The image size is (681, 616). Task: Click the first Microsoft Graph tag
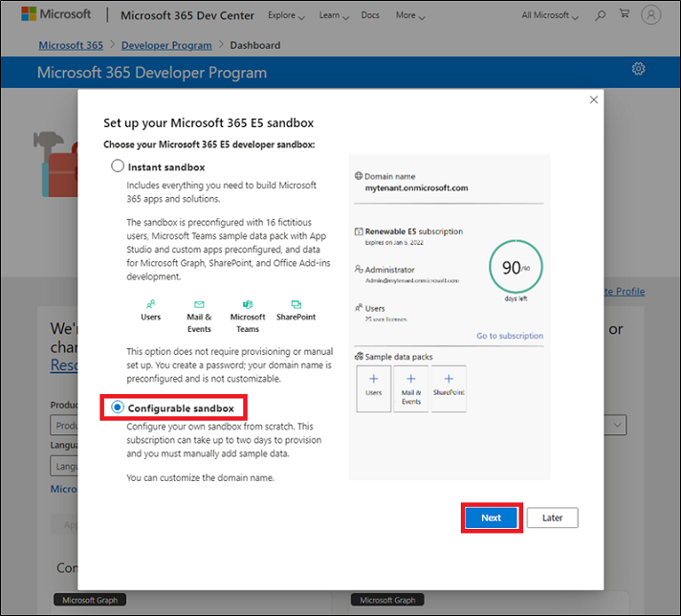(90, 600)
